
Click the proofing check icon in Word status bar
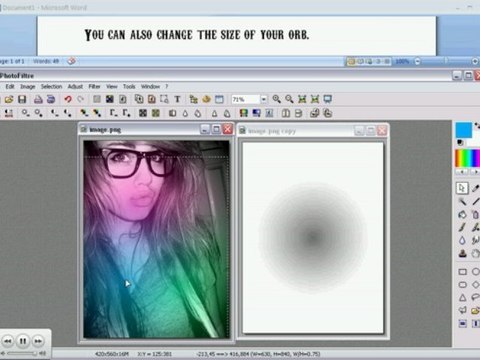(71, 61)
